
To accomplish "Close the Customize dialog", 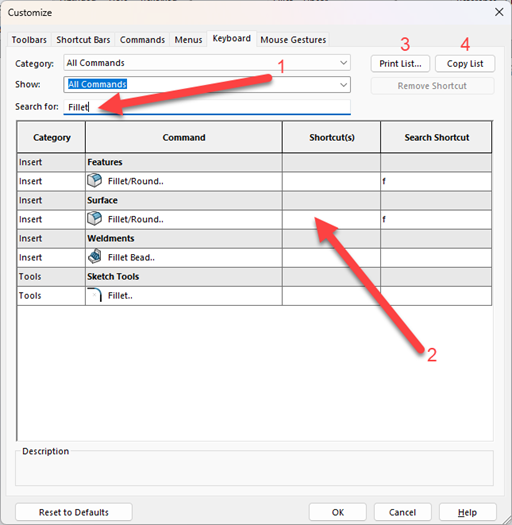I will (x=499, y=12).
